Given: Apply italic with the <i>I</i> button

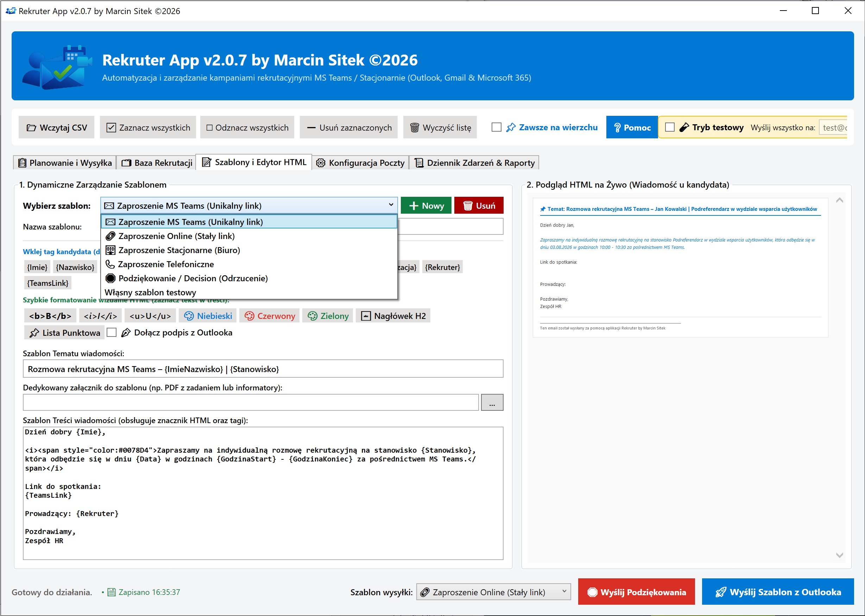Looking at the screenshot, I should point(101,316).
